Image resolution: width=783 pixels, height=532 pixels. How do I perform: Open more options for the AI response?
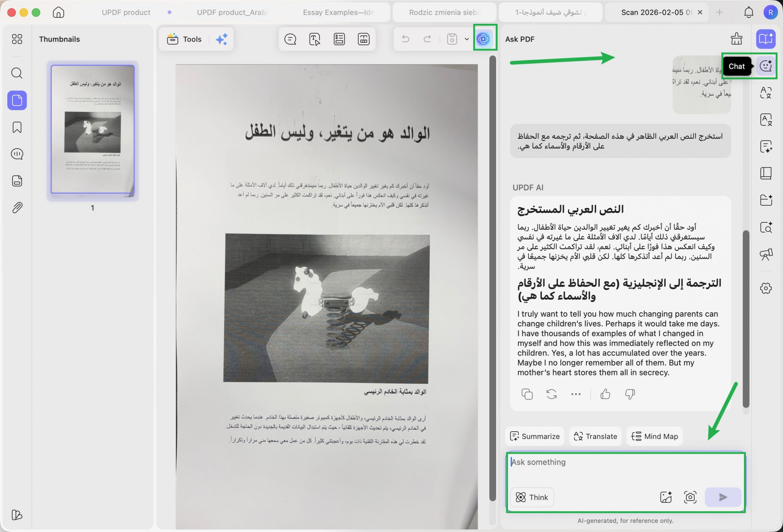575,394
